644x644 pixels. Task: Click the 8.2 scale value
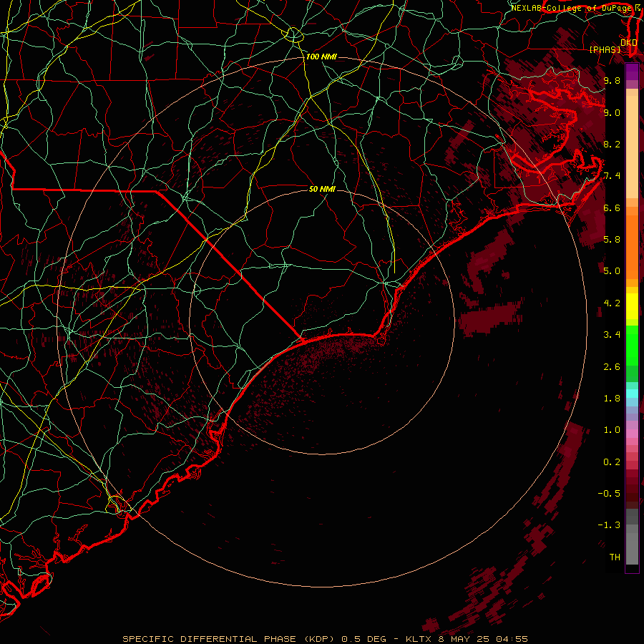click(612, 144)
